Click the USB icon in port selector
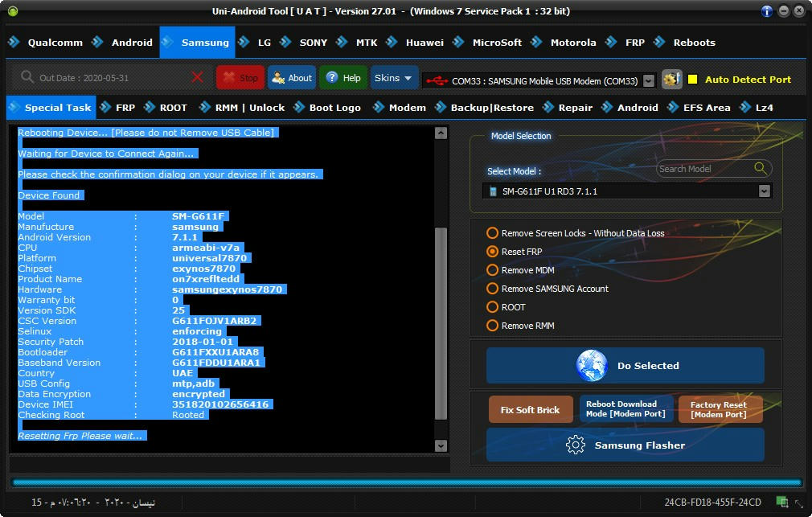Image resolution: width=812 pixels, height=517 pixels. (x=437, y=81)
